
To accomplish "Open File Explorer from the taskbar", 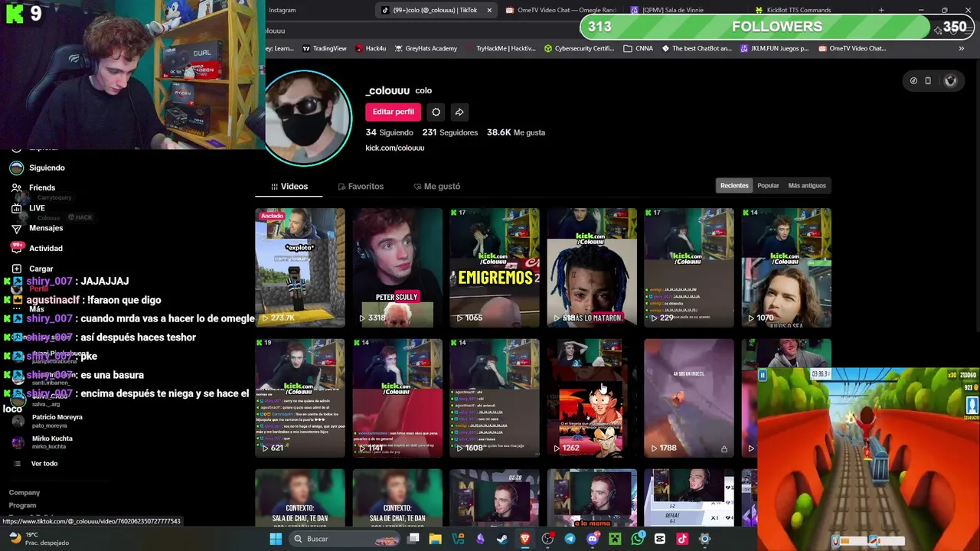I will click(436, 539).
